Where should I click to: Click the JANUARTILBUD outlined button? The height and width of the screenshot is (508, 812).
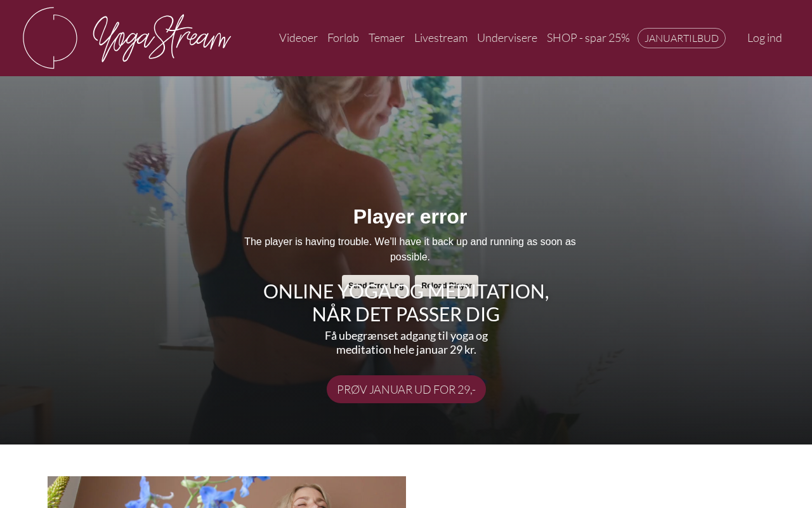[681, 38]
